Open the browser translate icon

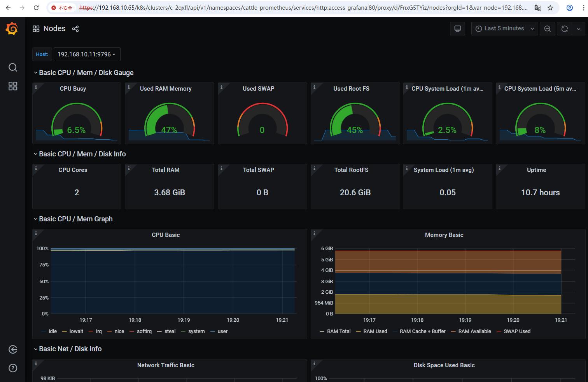538,8
